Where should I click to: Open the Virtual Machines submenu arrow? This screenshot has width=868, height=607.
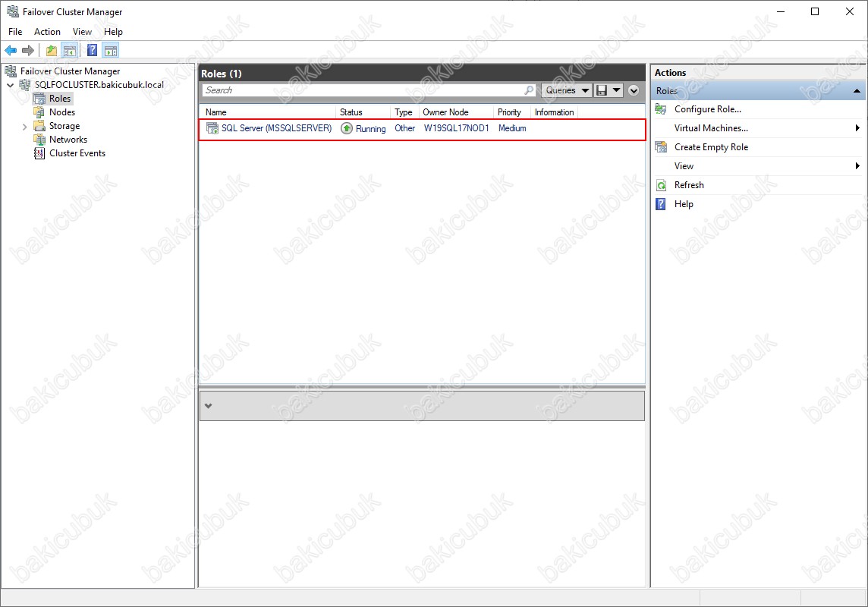click(x=857, y=127)
